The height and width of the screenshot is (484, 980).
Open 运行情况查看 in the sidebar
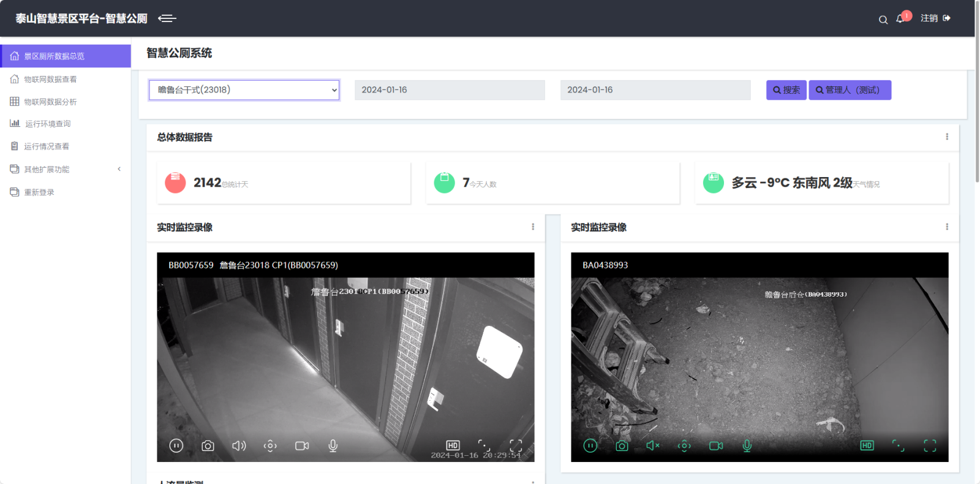tap(66, 146)
